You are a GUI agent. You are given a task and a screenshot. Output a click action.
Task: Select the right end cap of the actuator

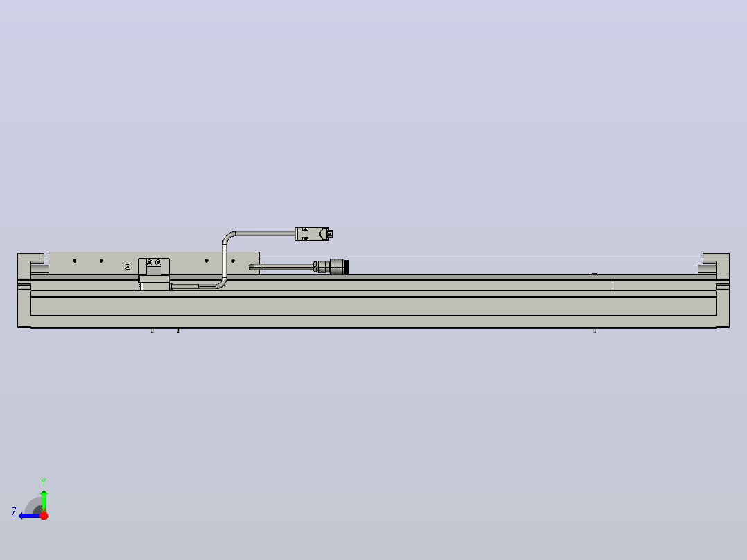(722, 290)
